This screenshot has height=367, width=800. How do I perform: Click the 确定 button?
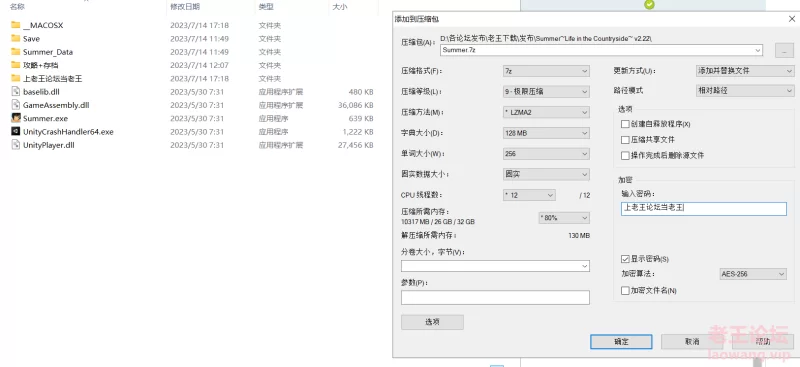coord(621,341)
